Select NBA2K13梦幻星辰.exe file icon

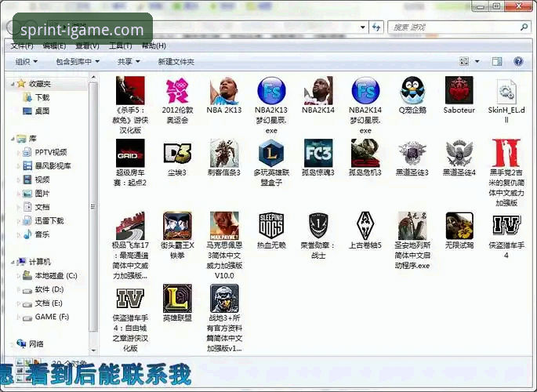click(x=271, y=91)
